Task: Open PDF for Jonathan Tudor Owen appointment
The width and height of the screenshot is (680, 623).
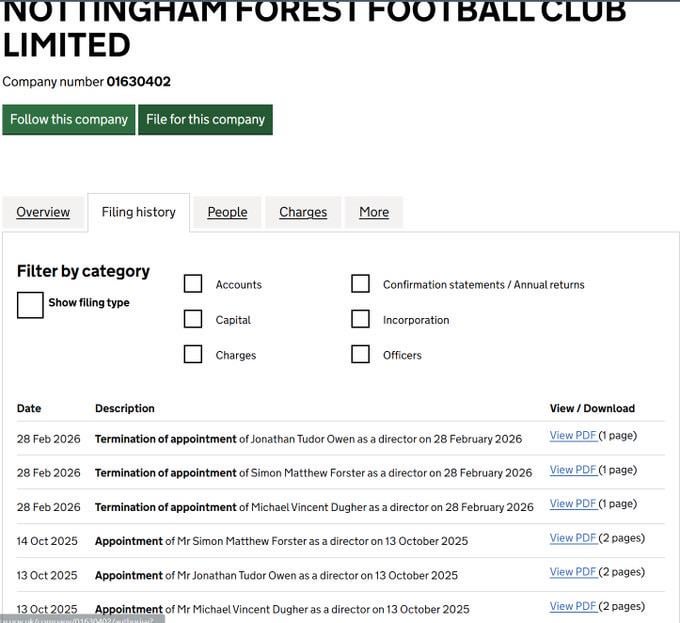Action: 573,572
